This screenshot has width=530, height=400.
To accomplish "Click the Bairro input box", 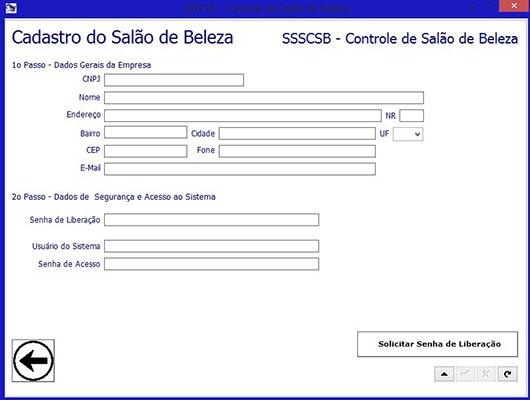I will pos(145,133).
